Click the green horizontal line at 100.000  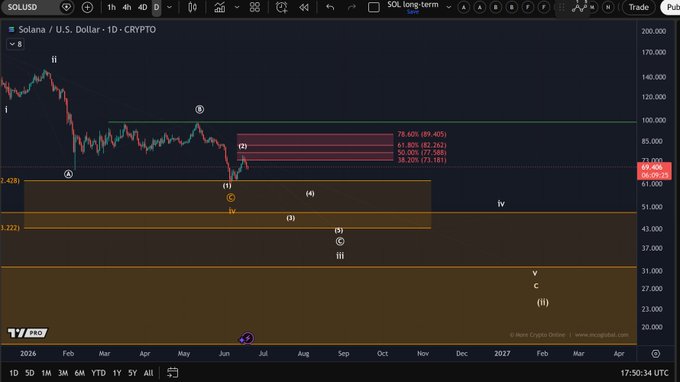tap(372, 122)
